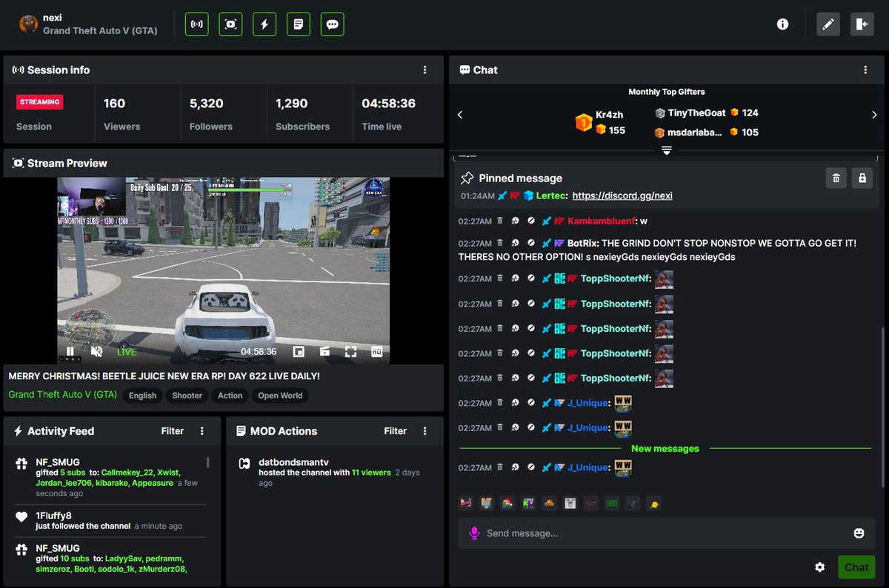Show previous Monthly Top Gifters with left arrow
The width and height of the screenshot is (889, 588).
460,115
